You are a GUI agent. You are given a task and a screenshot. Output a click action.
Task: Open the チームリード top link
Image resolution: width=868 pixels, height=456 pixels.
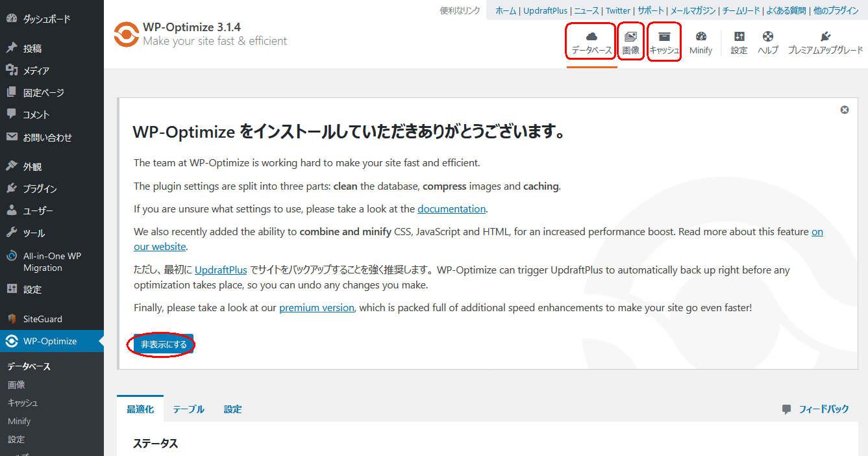(741, 10)
